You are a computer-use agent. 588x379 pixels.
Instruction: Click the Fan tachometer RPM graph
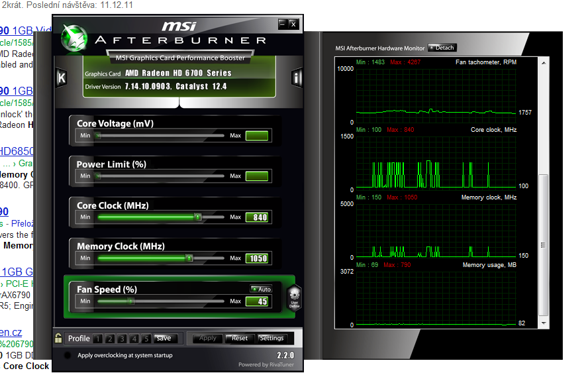click(x=436, y=95)
